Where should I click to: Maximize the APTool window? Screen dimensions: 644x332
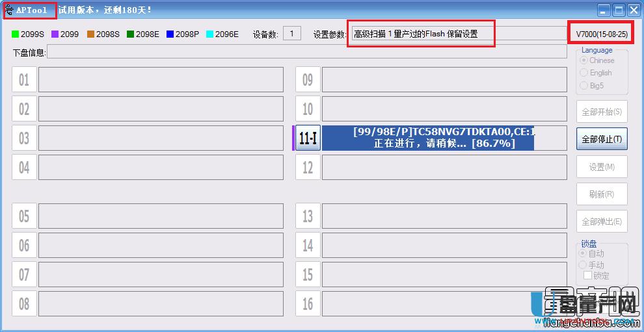[x=619, y=10]
